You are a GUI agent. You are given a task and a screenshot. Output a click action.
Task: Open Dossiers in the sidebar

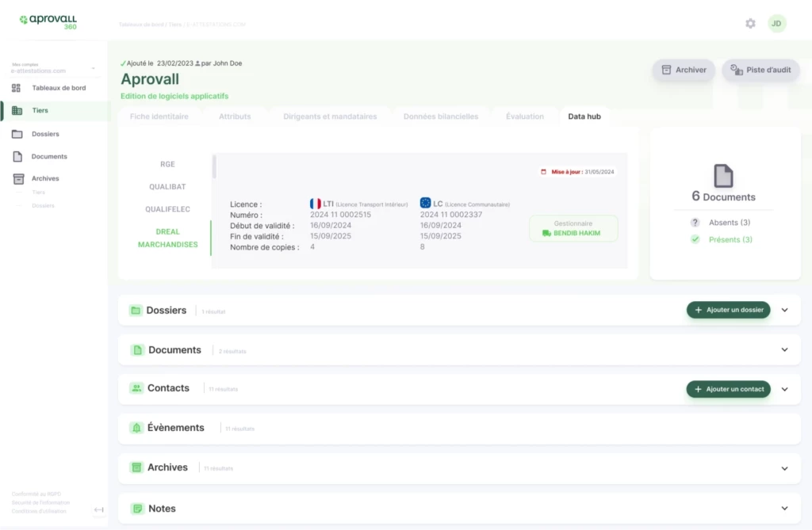click(x=45, y=134)
